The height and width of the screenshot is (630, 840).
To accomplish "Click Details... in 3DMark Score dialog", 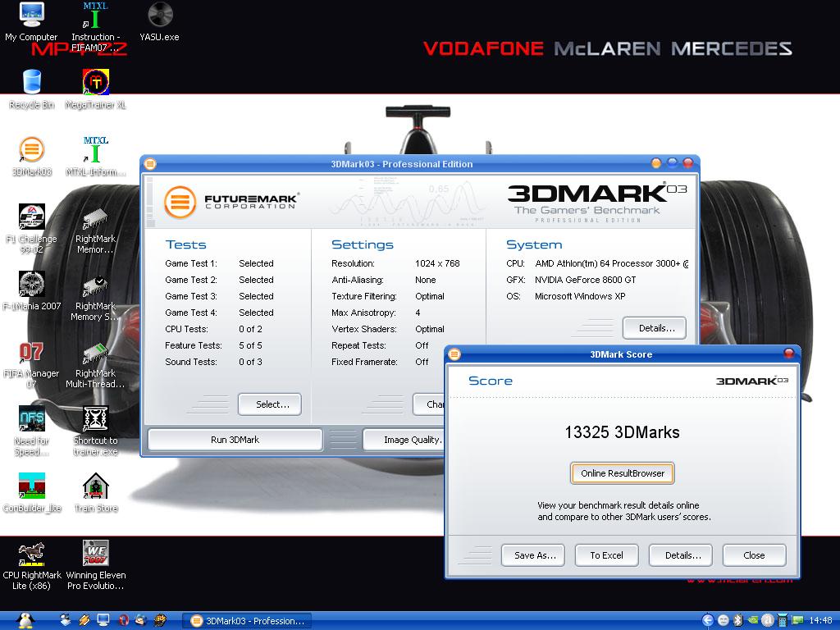I will [x=680, y=555].
